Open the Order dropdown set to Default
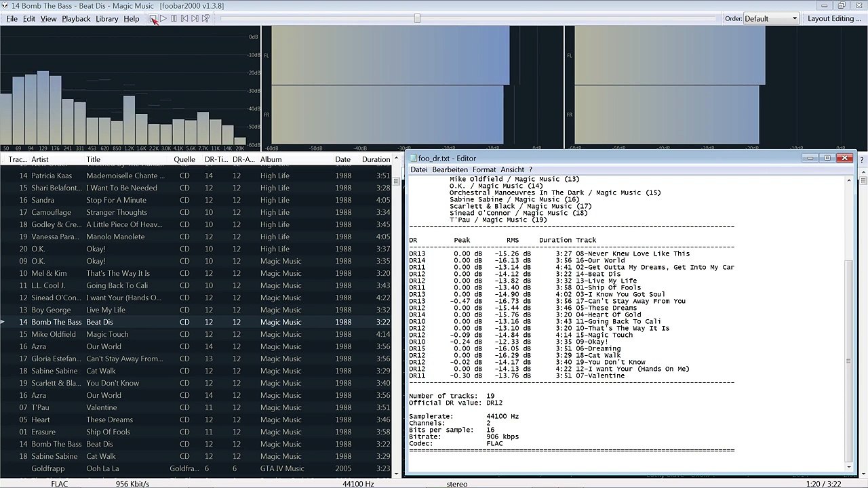Screen dimensions: 868x488 [771, 19]
